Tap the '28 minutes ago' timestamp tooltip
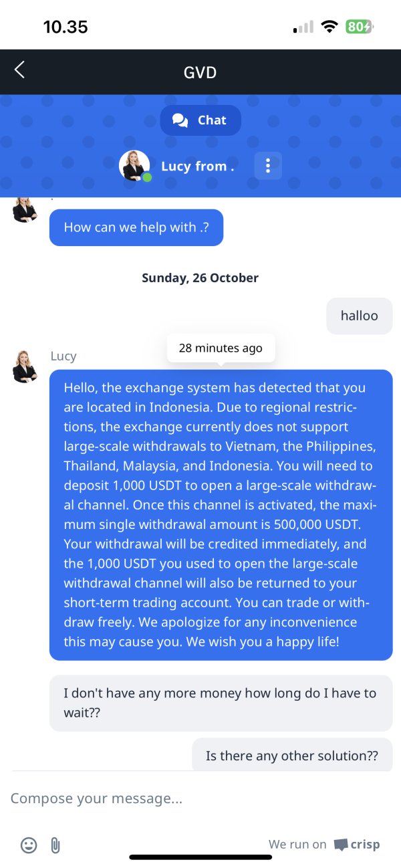 [x=221, y=348]
